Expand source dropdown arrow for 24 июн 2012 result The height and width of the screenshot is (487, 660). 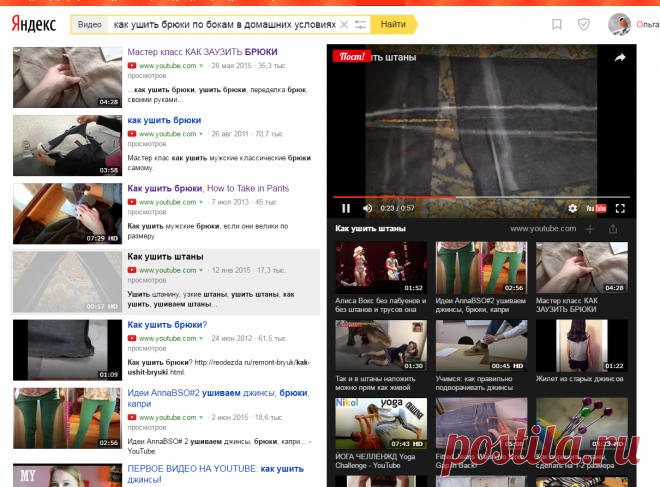click(201, 338)
